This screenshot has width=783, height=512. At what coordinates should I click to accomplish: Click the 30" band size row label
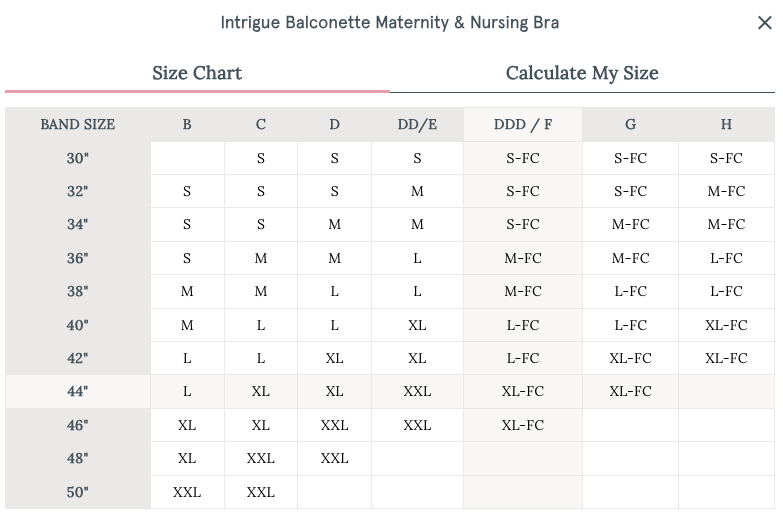point(78,158)
